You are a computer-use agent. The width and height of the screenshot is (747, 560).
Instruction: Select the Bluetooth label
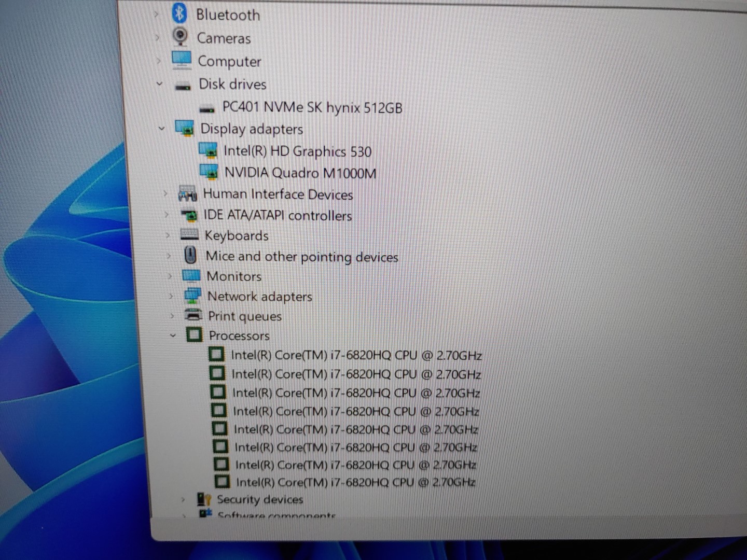(x=228, y=15)
